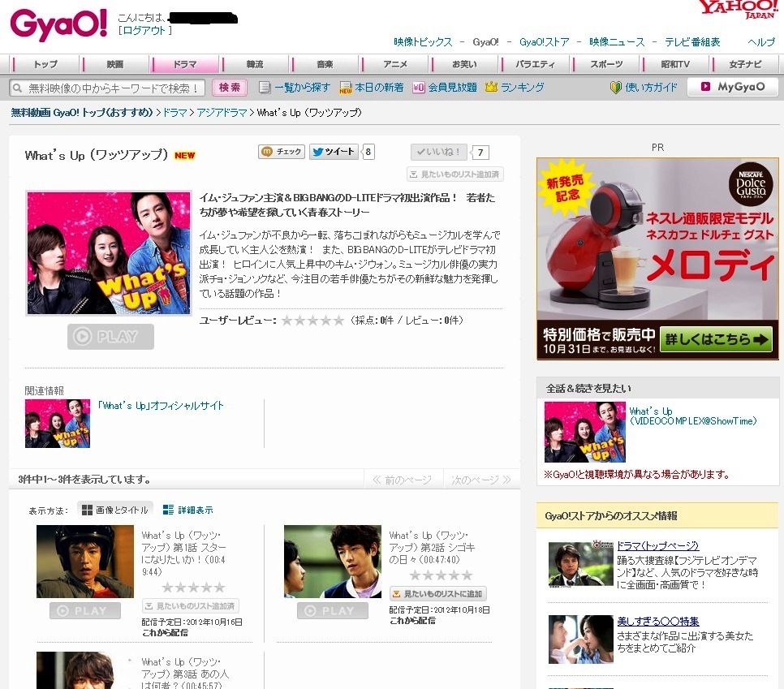Viewport: 784px width, 689px height.
Task: Switch to 詳細表示 display mode
Action: [x=188, y=510]
